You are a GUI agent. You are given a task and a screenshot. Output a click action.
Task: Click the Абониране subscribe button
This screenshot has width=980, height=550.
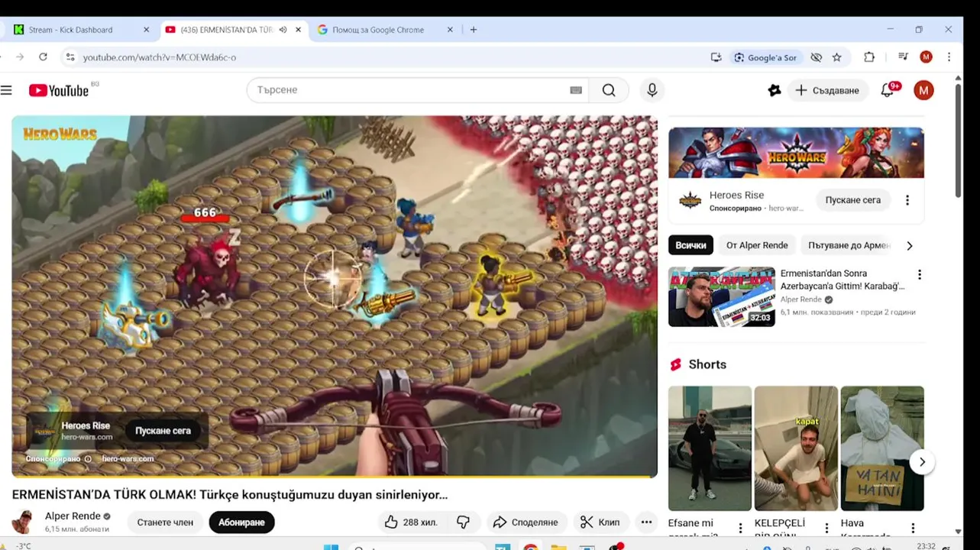(241, 522)
